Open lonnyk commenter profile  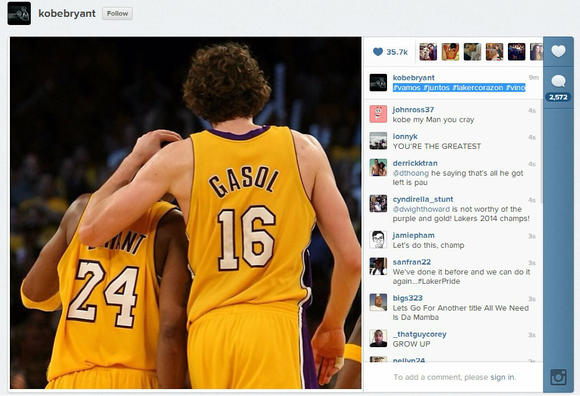tap(405, 136)
